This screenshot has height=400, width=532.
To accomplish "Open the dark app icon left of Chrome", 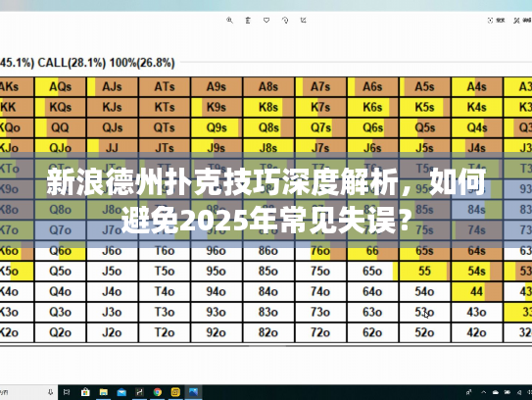I will tap(139, 392).
